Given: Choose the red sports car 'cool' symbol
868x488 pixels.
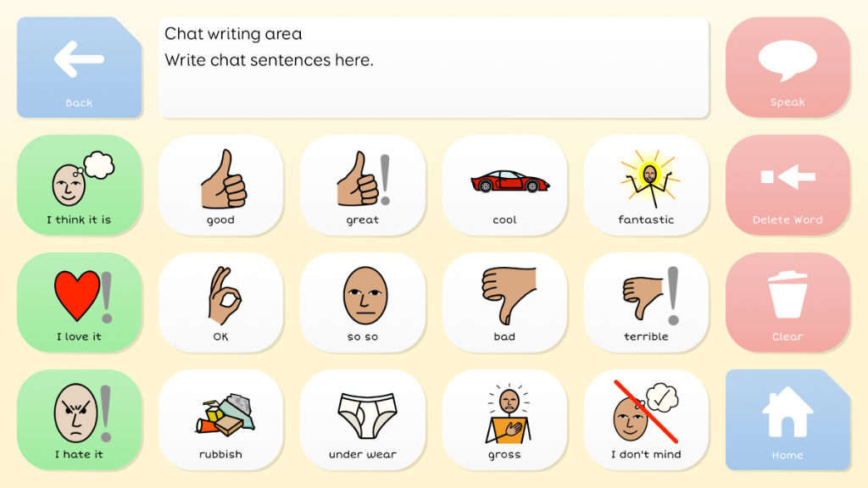Looking at the screenshot, I should [x=504, y=186].
